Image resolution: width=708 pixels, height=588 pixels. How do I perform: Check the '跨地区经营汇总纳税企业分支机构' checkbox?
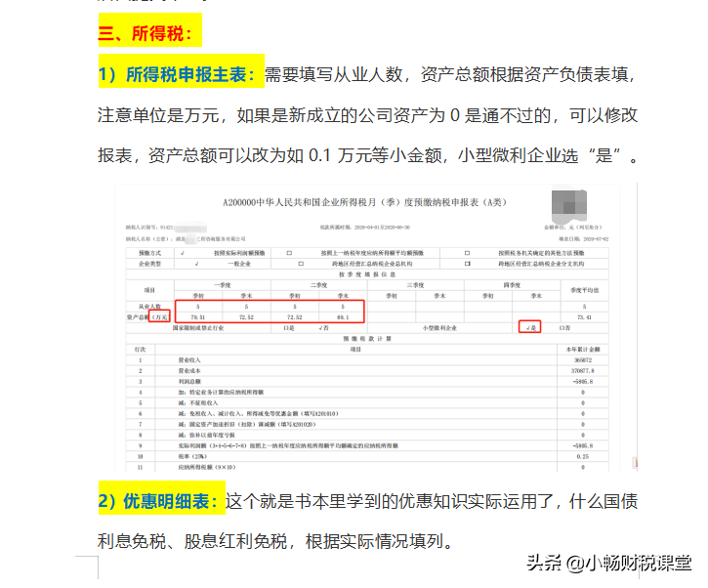pos(468,264)
